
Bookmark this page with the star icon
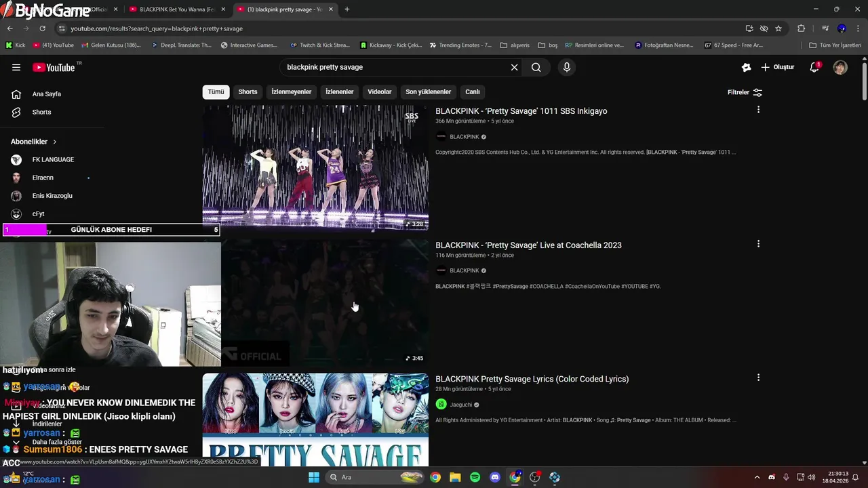[x=778, y=28]
